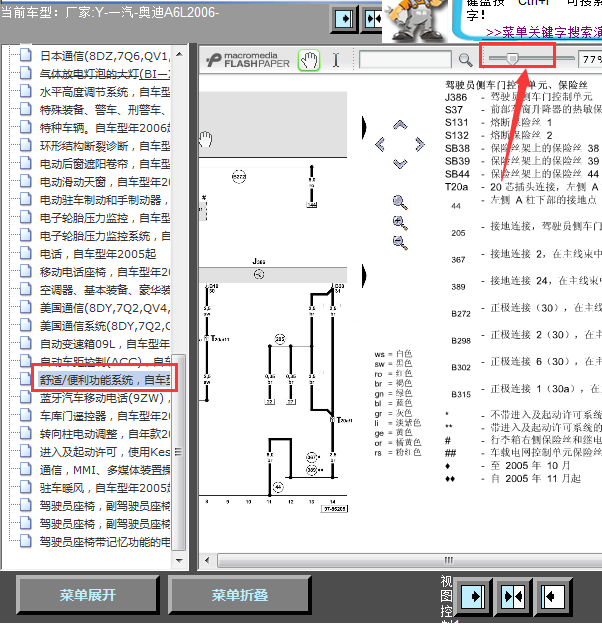Select the text selection I-beam tool
602x628 pixels.
[x=336, y=60]
